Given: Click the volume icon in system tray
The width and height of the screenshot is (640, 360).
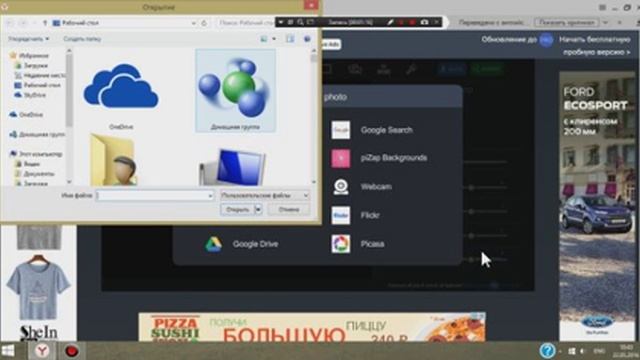Looking at the screenshot, I should pos(582,351).
